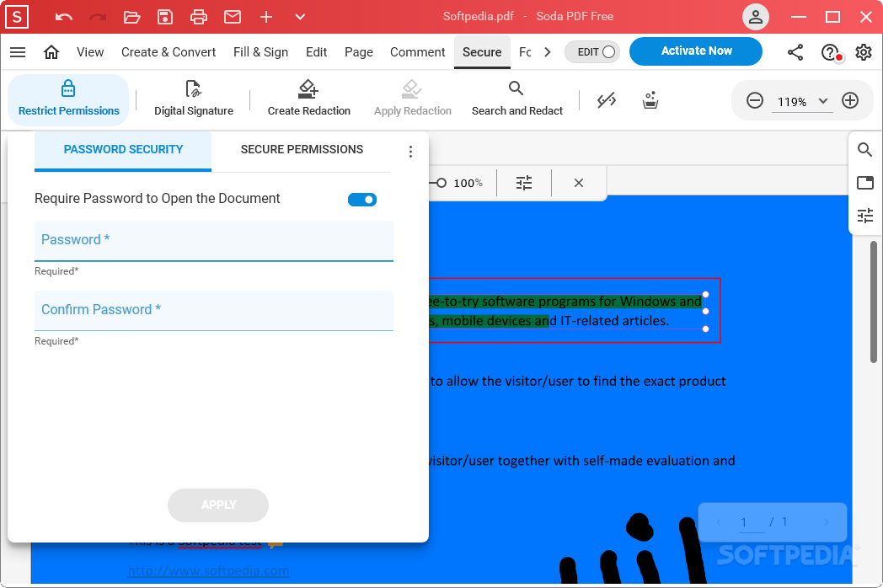The height and width of the screenshot is (588, 883).
Task: Click the sanitize document basket icon
Action: coord(650,100)
